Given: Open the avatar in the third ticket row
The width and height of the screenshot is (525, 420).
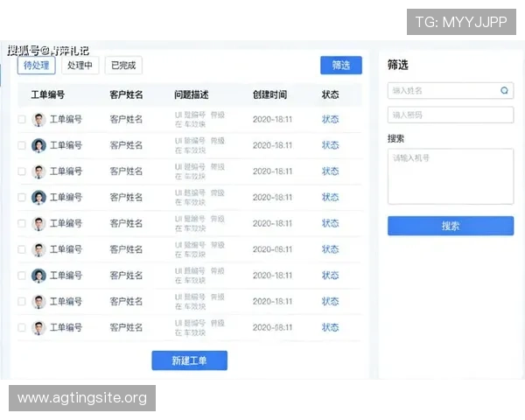Looking at the screenshot, I should [38, 171].
